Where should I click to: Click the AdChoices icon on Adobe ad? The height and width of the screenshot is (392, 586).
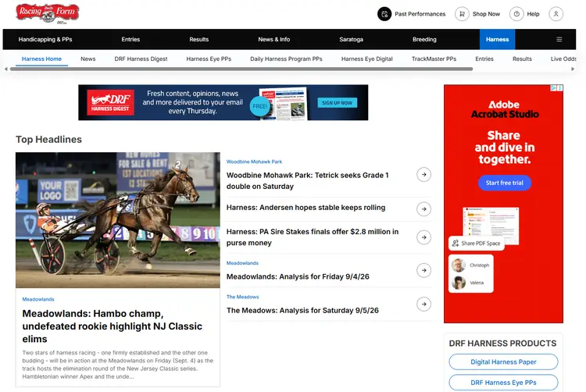coord(553,87)
